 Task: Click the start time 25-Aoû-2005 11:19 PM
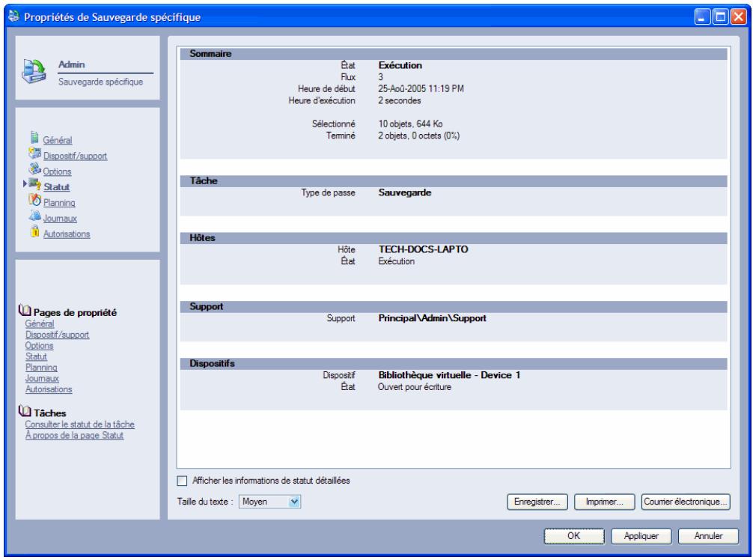pyautogui.click(x=421, y=89)
